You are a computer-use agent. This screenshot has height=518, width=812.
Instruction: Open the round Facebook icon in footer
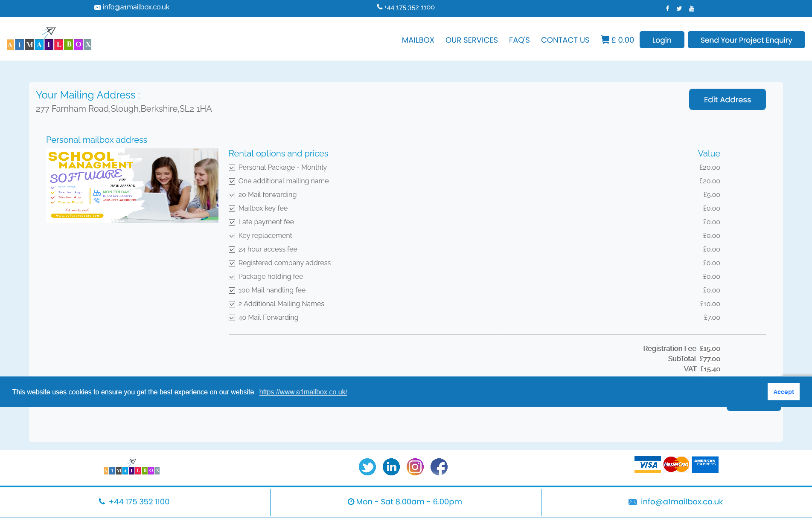[x=439, y=467]
